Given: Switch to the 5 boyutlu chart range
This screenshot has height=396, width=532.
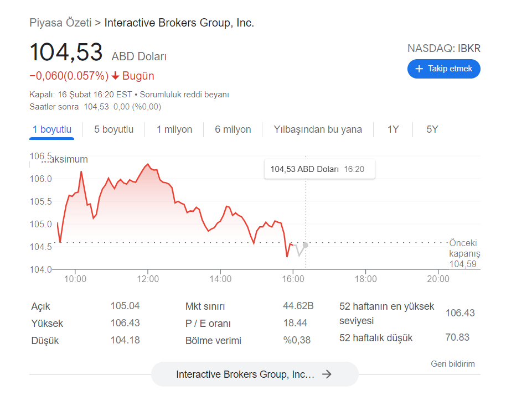Looking at the screenshot, I should (x=113, y=129).
